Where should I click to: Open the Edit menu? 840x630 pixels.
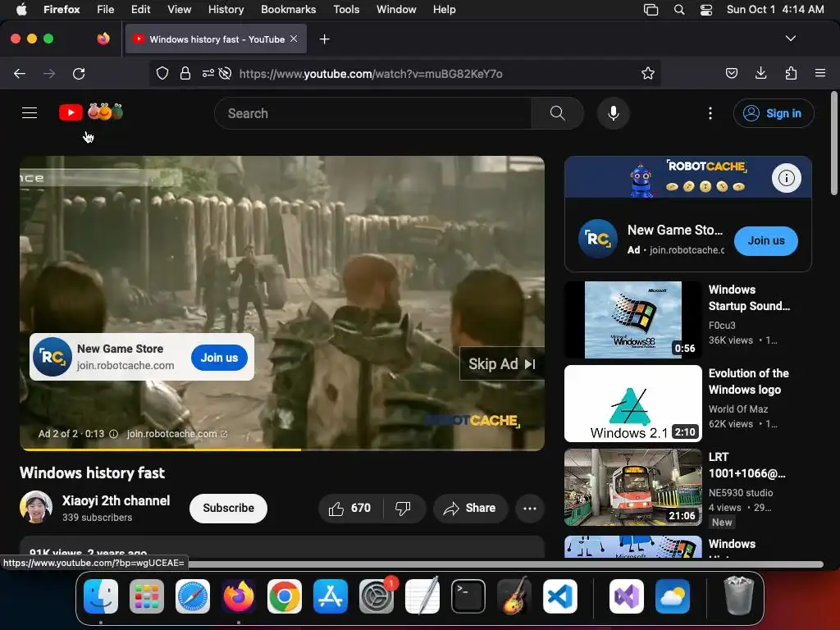click(x=140, y=10)
